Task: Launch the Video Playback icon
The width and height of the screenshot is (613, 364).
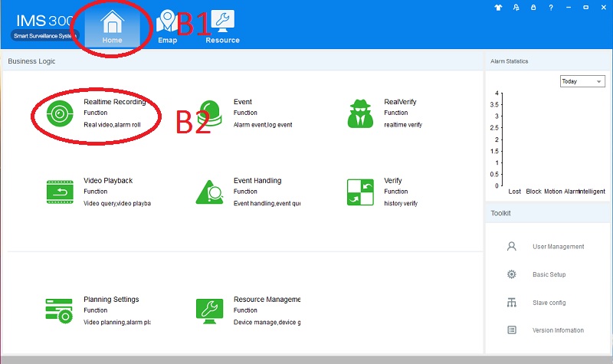Action: (60, 192)
